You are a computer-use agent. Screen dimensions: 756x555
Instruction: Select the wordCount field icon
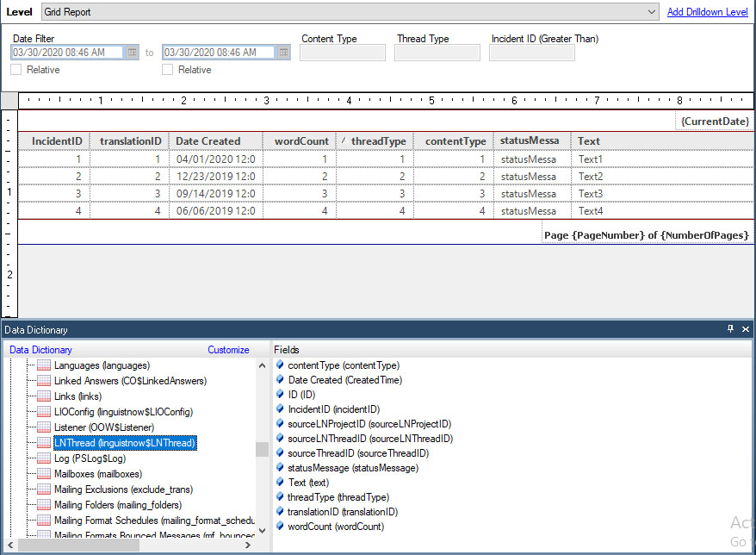coord(280,527)
